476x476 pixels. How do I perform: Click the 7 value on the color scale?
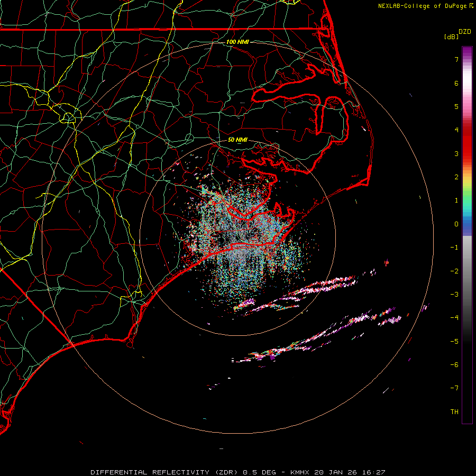[456, 59]
